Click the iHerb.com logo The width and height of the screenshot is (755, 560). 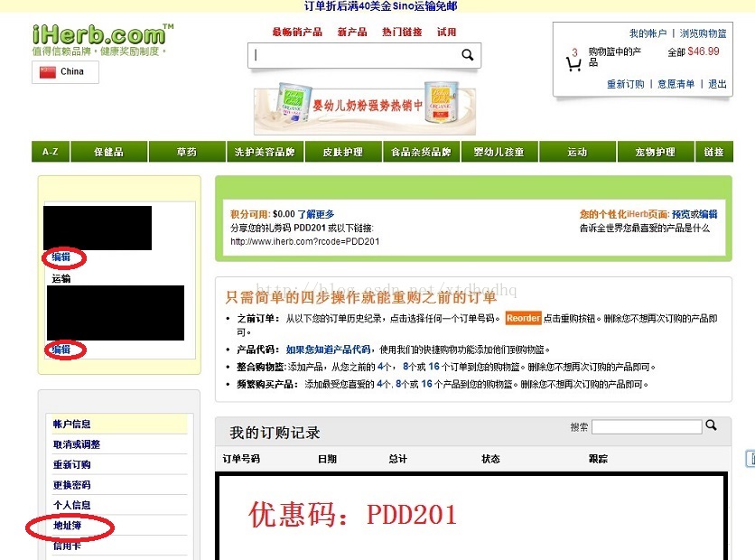[x=103, y=35]
